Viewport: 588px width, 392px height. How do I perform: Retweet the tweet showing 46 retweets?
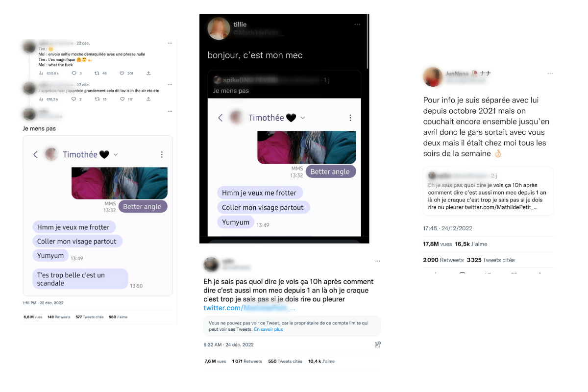point(97,73)
